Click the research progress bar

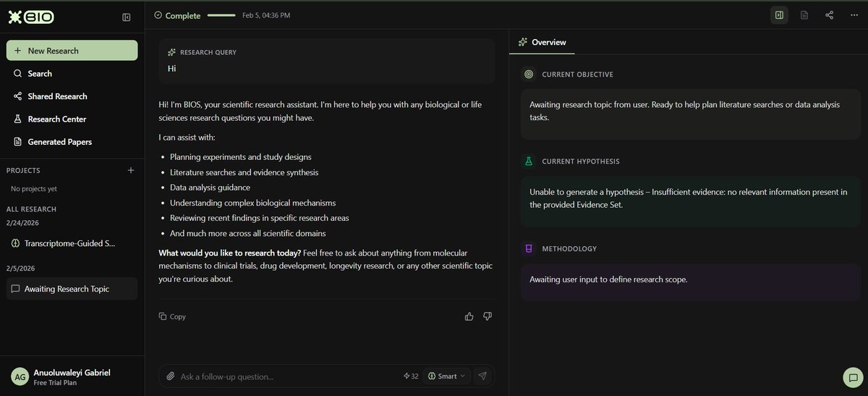pyautogui.click(x=221, y=15)
